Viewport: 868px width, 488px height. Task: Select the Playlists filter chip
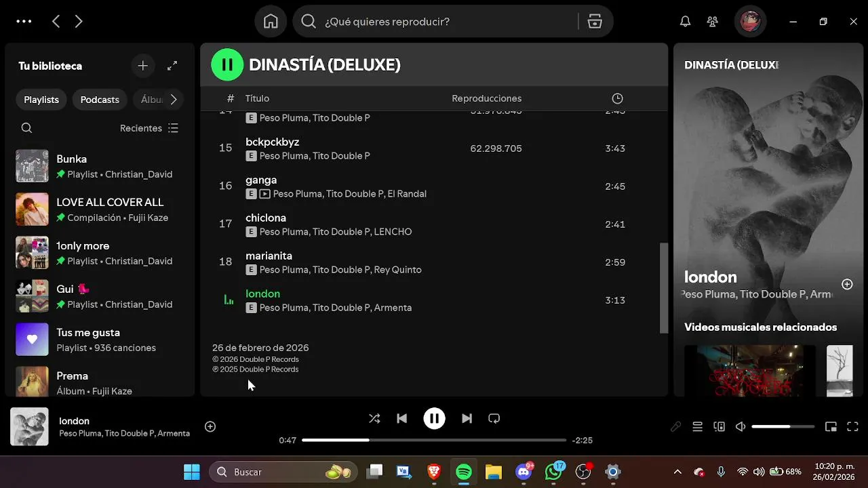tap(41, 100)
